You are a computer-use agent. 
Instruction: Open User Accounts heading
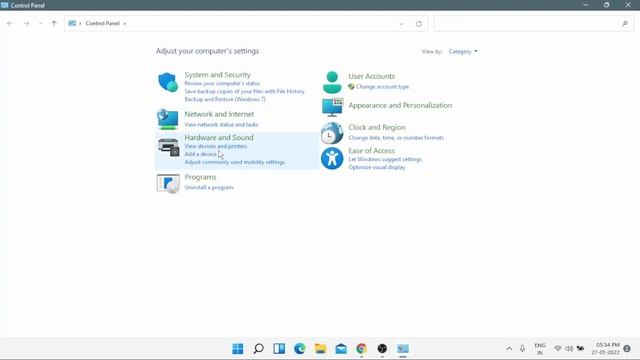pyautogui.click(x=371, y=76)
